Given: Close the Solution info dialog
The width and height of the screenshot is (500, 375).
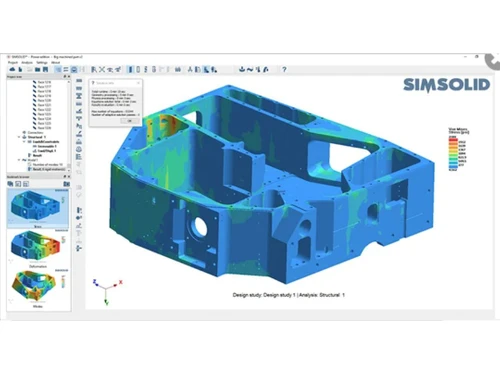Looking at the screenshot, I should click(x=139, y=83).
